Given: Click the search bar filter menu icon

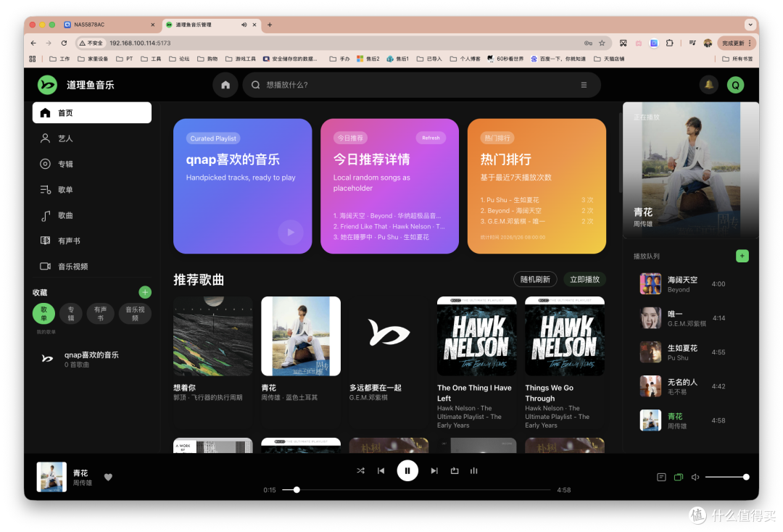Looking at the screenshot, I should click(x=584, y=85).
